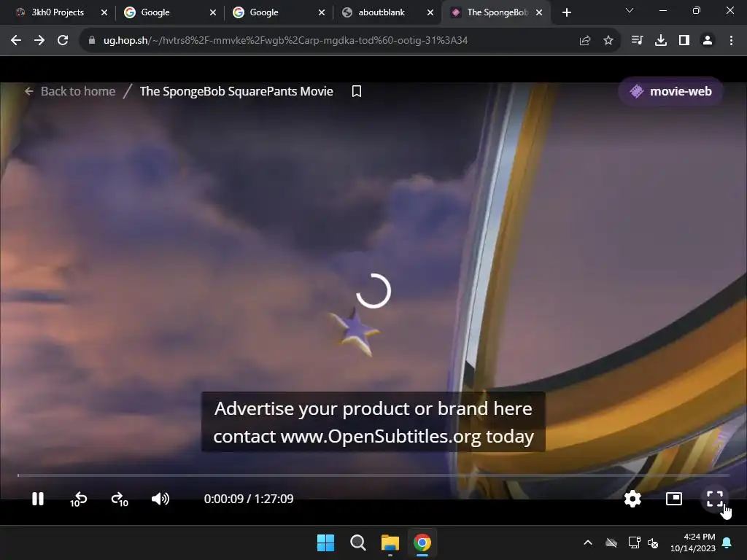Viewport: 747px width, 560px height.
Task: Go forward in browser history
Action: [39, 40]
